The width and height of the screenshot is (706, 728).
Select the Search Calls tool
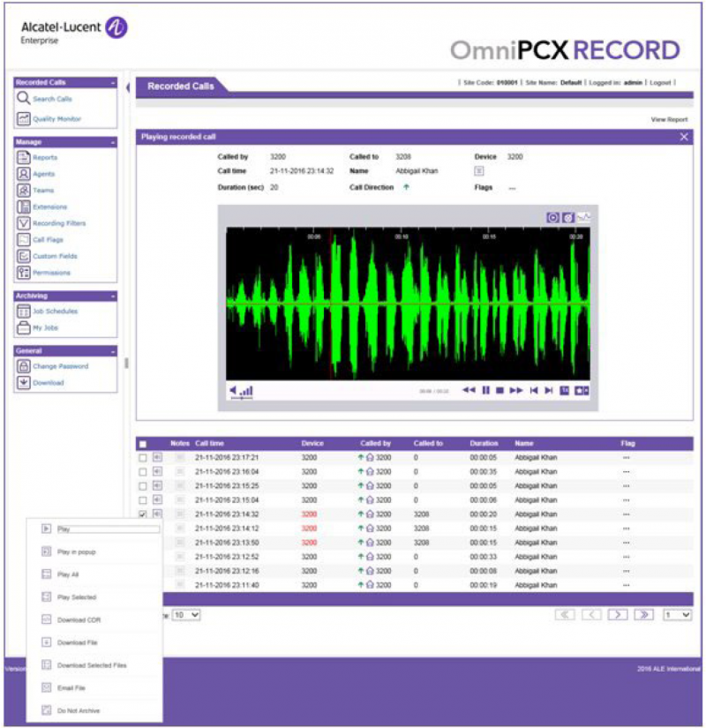click(x=53, y=99)
